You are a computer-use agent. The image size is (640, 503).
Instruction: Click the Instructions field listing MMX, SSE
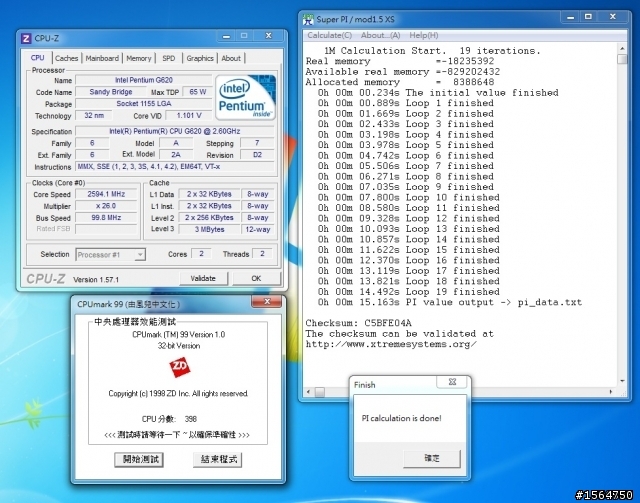175,167
